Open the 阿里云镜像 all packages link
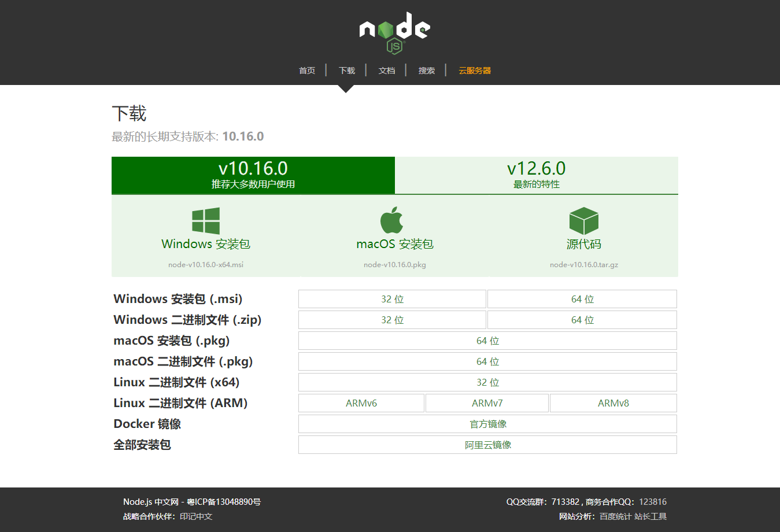Image resolution: width=780 pixels, height=532 pixels. (487, 445)
